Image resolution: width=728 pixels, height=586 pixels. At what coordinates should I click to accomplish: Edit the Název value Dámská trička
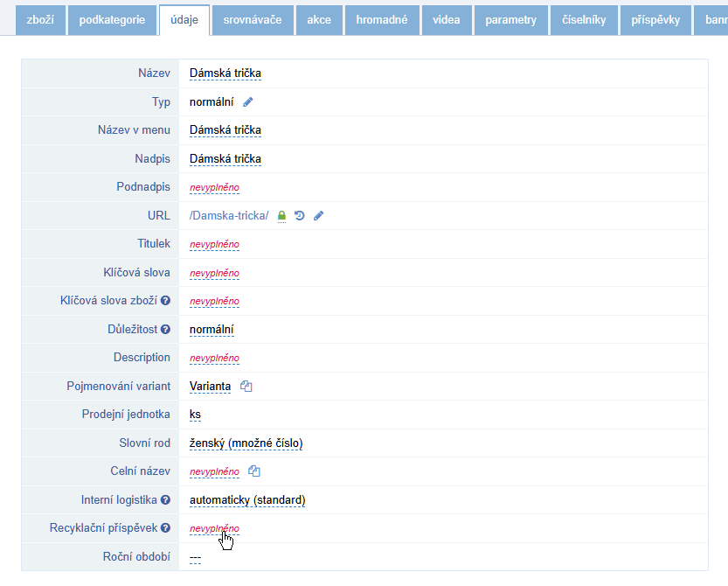pyautogui.click(x=225, y=73)
